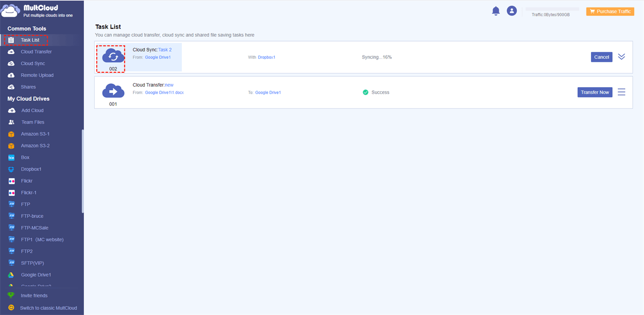This screenshot has height=315, width=644.
Task: Click the Invite friends icon
Action: click(11, 296)
